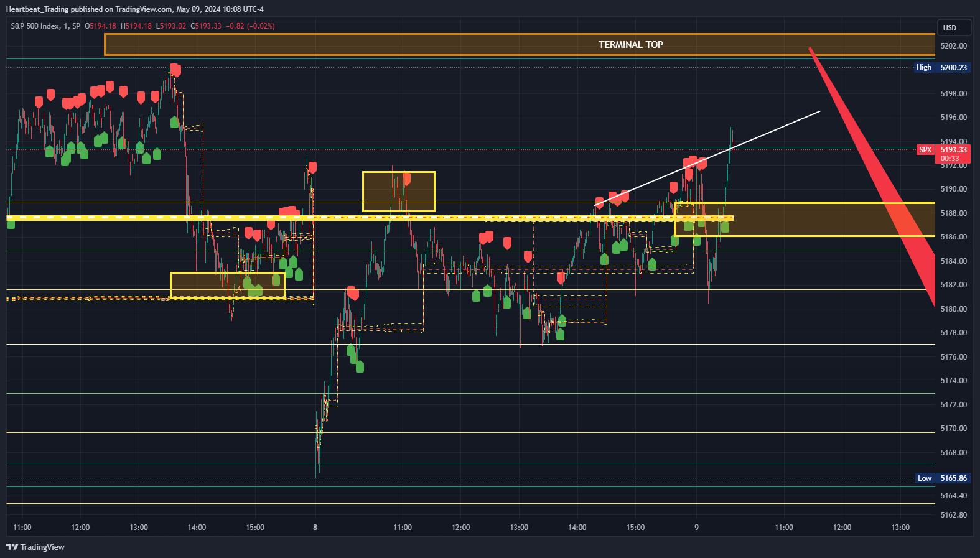Click the 5184.00 price scale label

click(954, 261)
